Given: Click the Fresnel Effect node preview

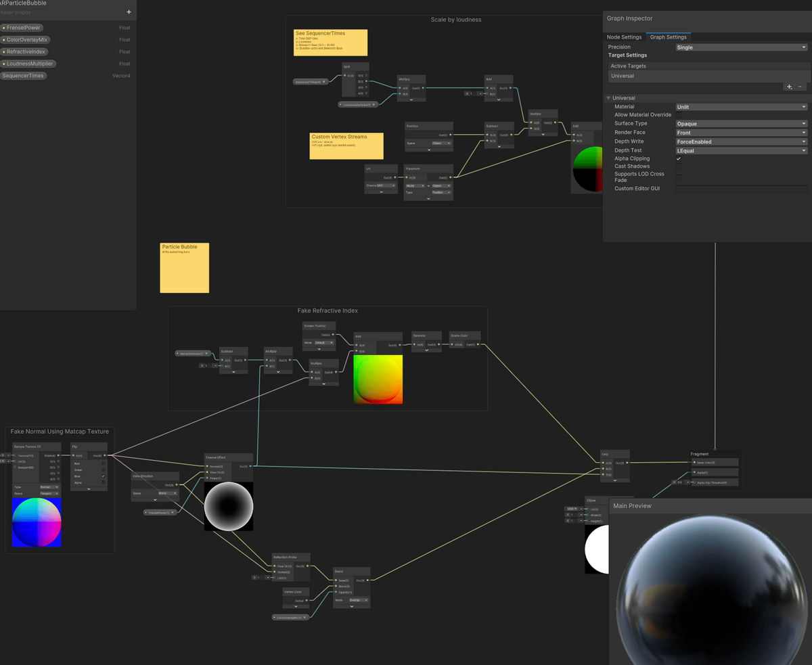Looking at the screenshot, I should pyautogui.click(x=229, y=506).
